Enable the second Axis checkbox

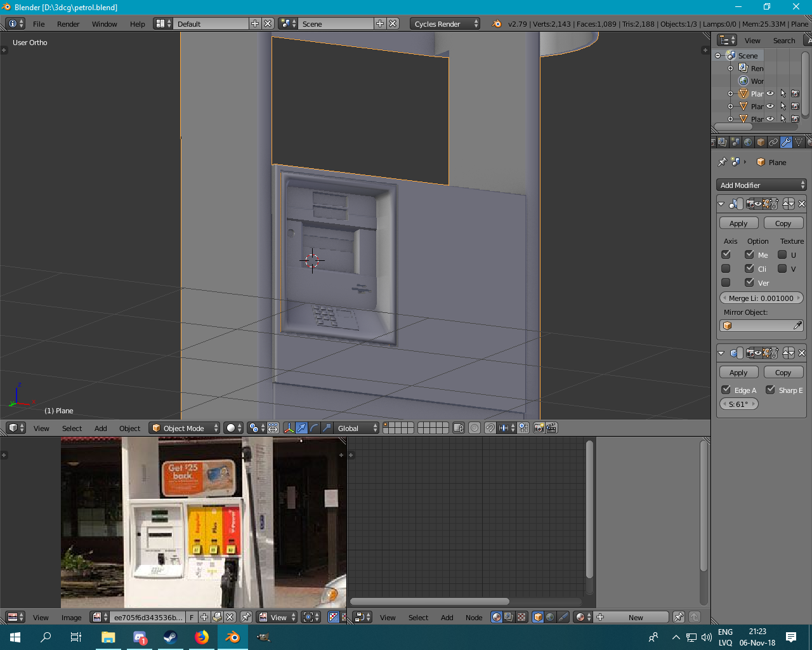tap(726, 269)
